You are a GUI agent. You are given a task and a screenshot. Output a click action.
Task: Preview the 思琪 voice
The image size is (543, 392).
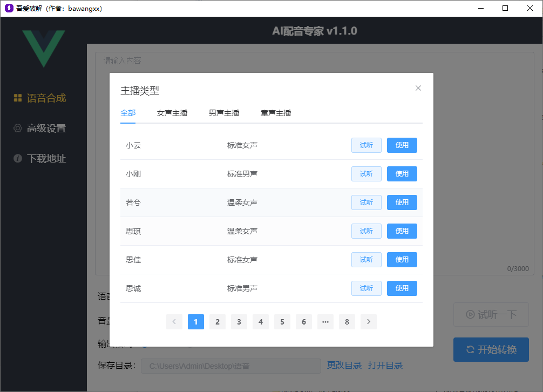pyautogui.click(x=366, y=231)
